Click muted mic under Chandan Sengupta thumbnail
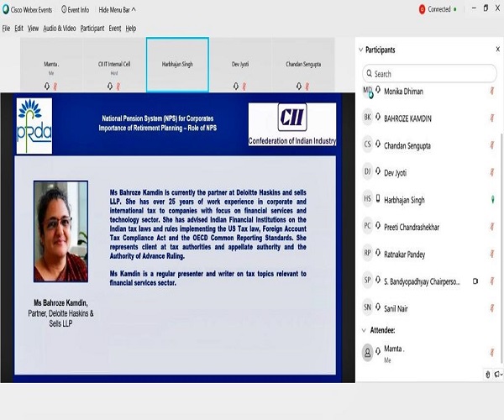 coord(307,87)
